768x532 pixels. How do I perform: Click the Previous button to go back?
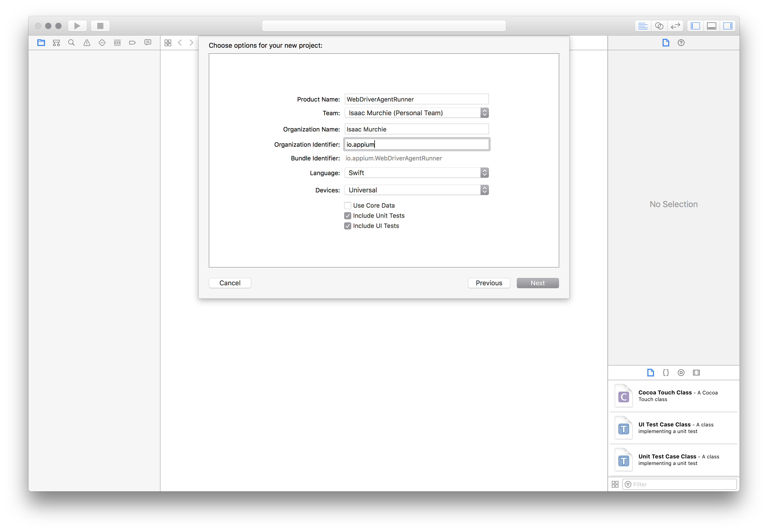click(x=489, y=283)
